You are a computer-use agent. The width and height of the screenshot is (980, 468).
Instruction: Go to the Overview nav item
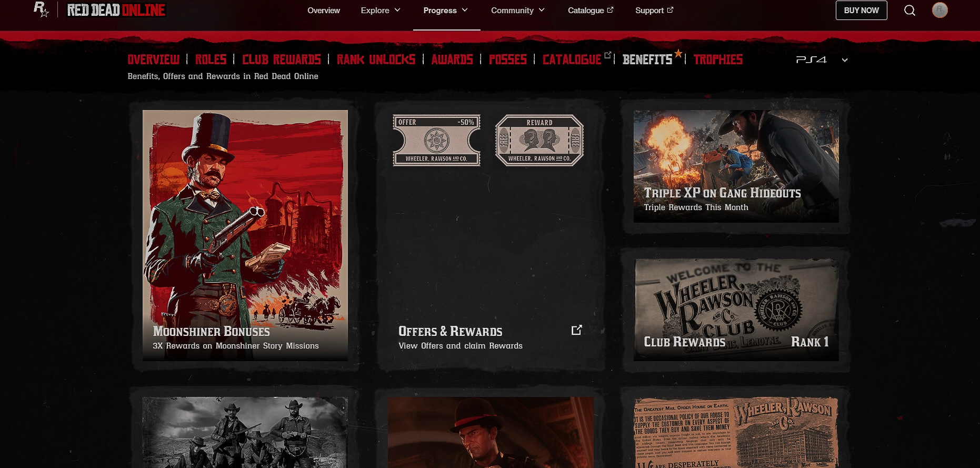tap(324, 11)
